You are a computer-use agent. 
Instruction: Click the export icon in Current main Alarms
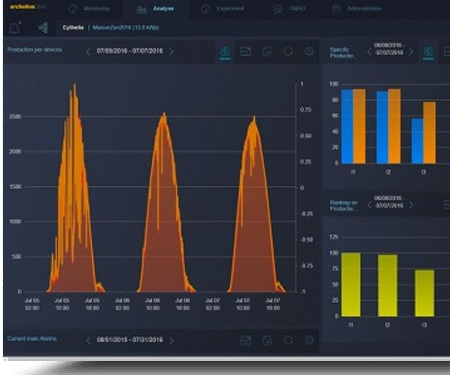[267, 340]
